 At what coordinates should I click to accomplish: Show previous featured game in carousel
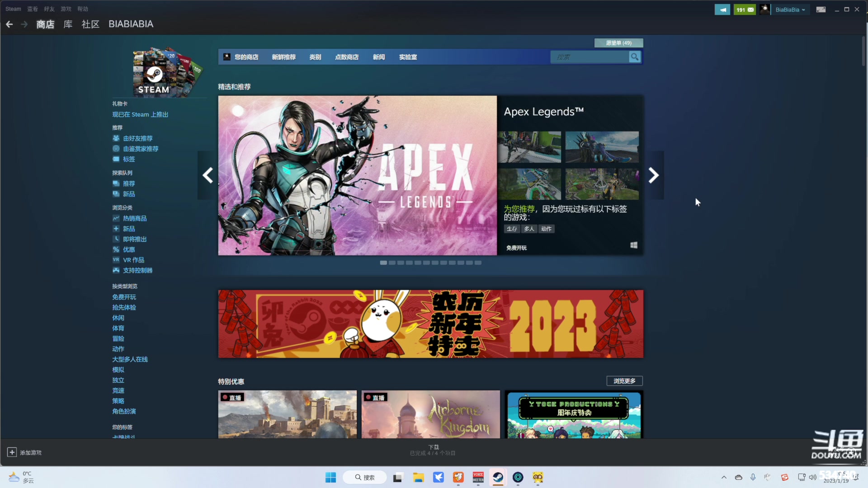point(208,175)
